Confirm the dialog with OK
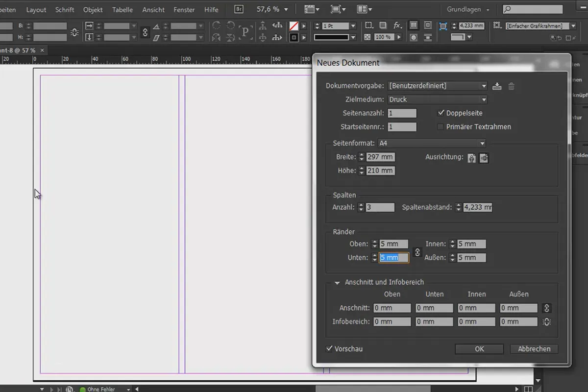 coord(479,349)
